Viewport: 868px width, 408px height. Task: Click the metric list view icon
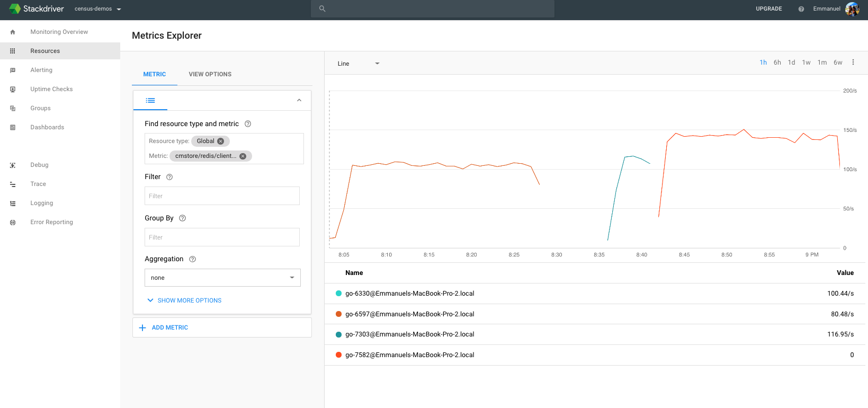pyautogui.click(x=150, y=100)
